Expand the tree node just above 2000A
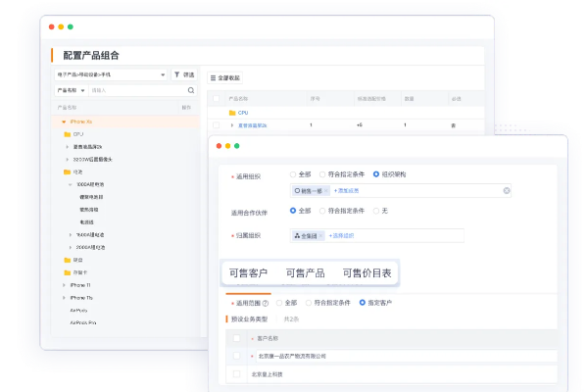This screenshot has width=588, height=392. pos(71,235)
